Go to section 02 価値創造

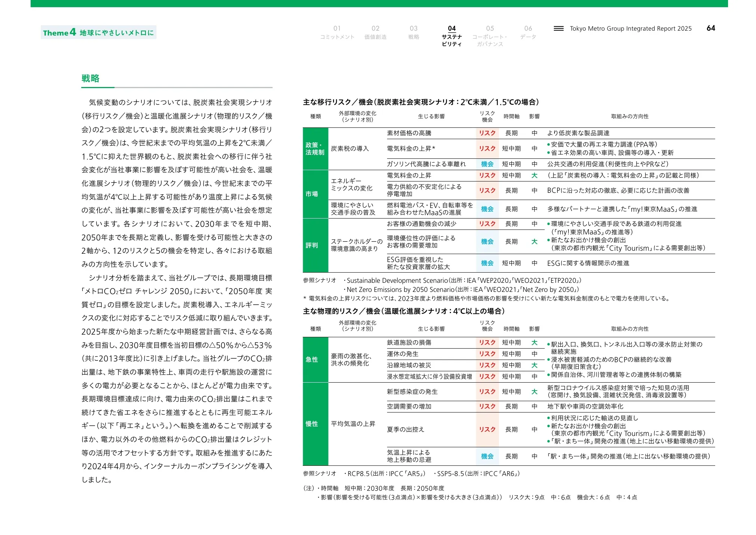[375, 33]
